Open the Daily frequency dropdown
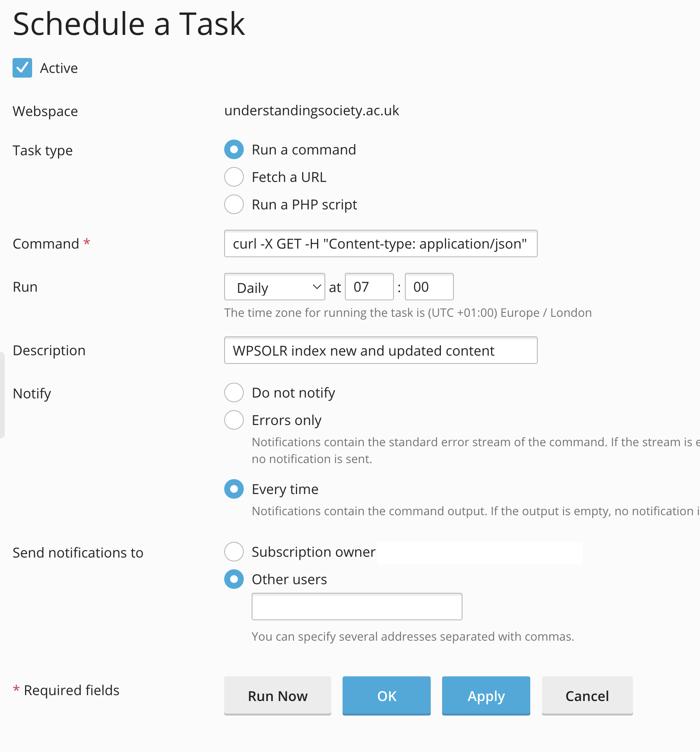This screenshot has height=752, width=700. (274, 287)
